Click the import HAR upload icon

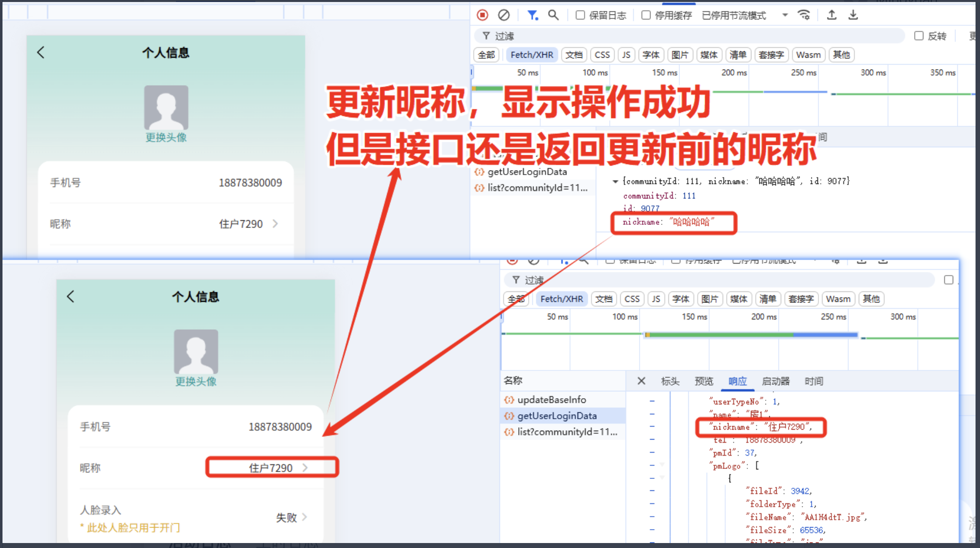tap(831, 15)
